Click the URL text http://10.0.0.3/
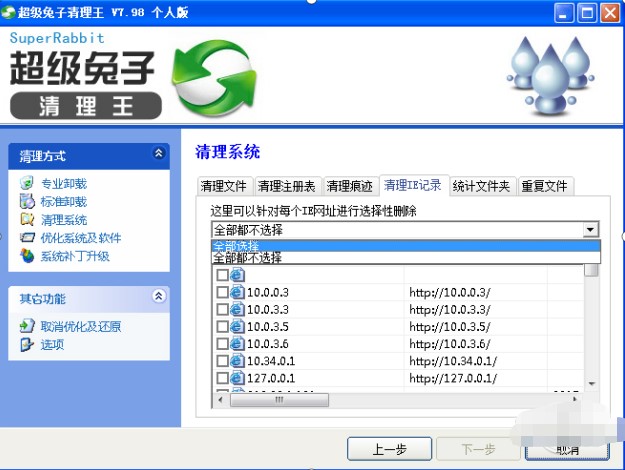The width and height of the screenshot is (625, 470). coord(450,292)
